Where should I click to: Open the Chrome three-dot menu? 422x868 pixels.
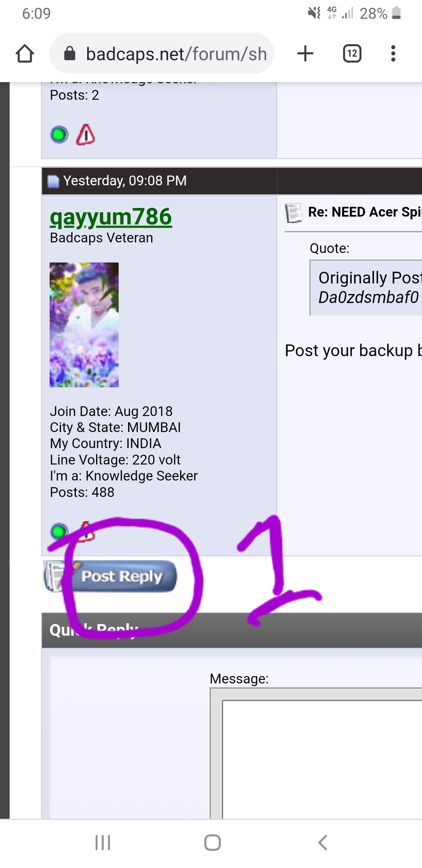[393, 54]
